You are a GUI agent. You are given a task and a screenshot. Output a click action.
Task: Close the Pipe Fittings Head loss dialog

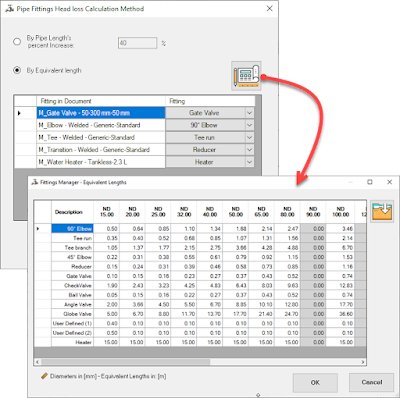[x=270, y=9]
